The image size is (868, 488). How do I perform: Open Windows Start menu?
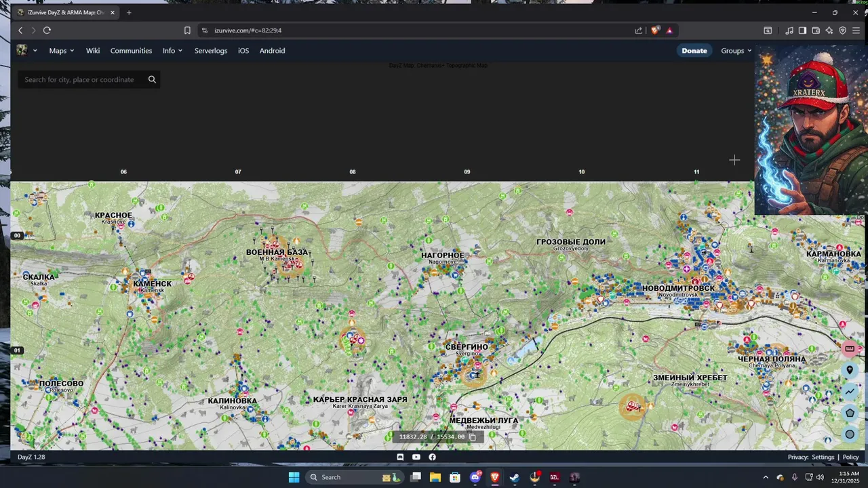294,477
